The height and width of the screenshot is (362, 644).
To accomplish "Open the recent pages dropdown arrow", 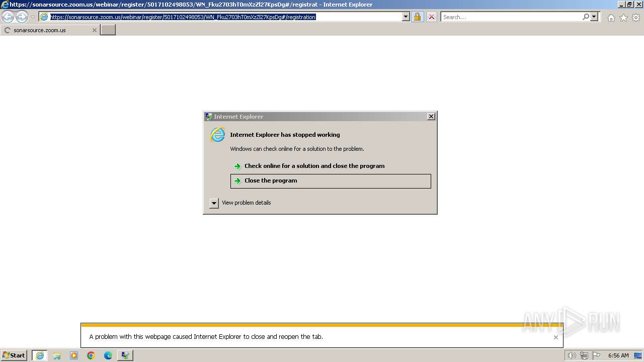I will click(x=33, y=17).
